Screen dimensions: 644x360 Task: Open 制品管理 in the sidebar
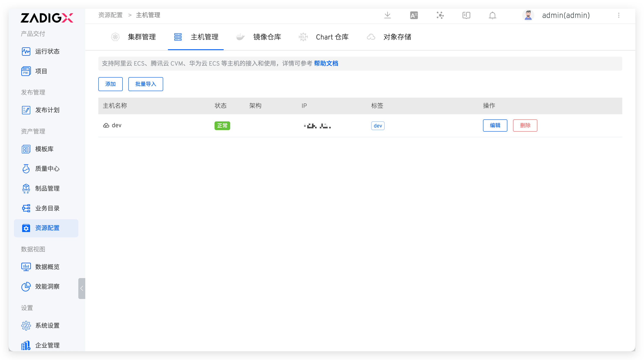47,188
